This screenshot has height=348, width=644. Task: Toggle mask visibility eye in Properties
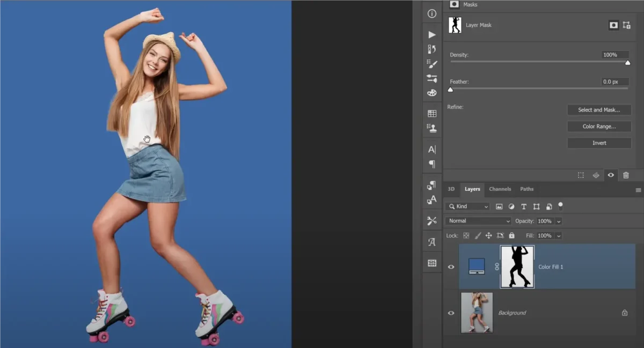click(x=611, y=175)
